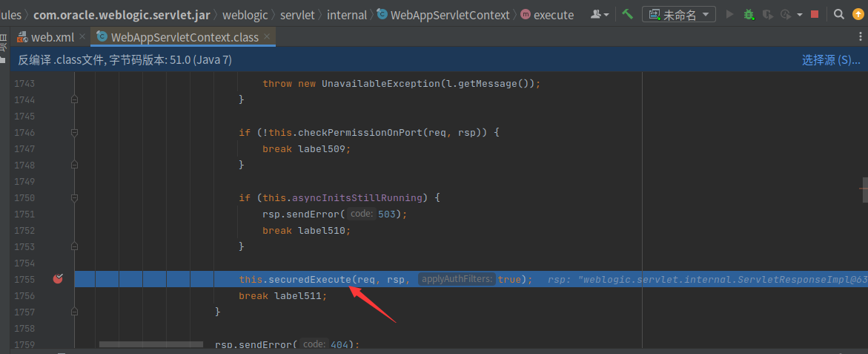868x354 pixels.
Task: Click the weblogic breadcrumb
Action: [245, 15]
